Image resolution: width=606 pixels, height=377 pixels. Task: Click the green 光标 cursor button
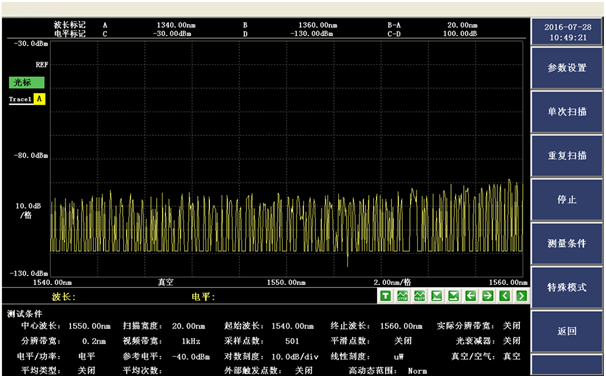point(27,82)
